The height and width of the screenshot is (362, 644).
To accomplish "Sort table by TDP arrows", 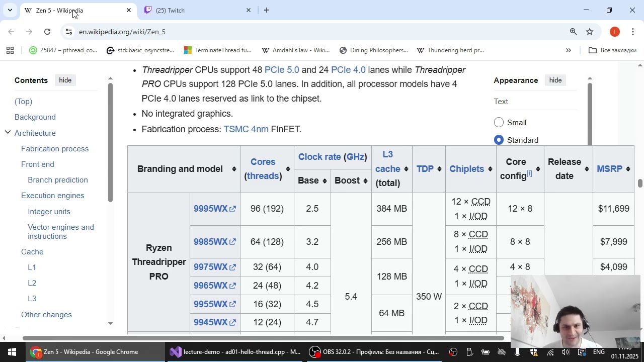I will click(439, 169).
